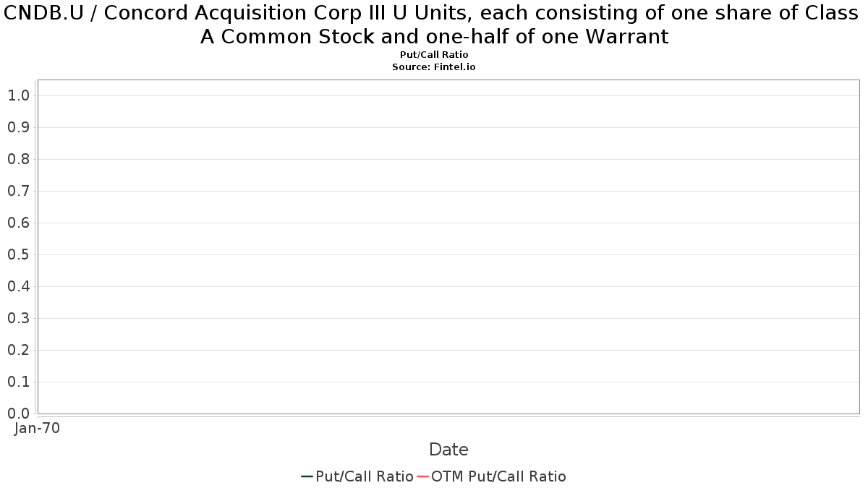Click the 0.7 y-axis tick label
The image size is (868, 488).
click(x=18, y=191)
